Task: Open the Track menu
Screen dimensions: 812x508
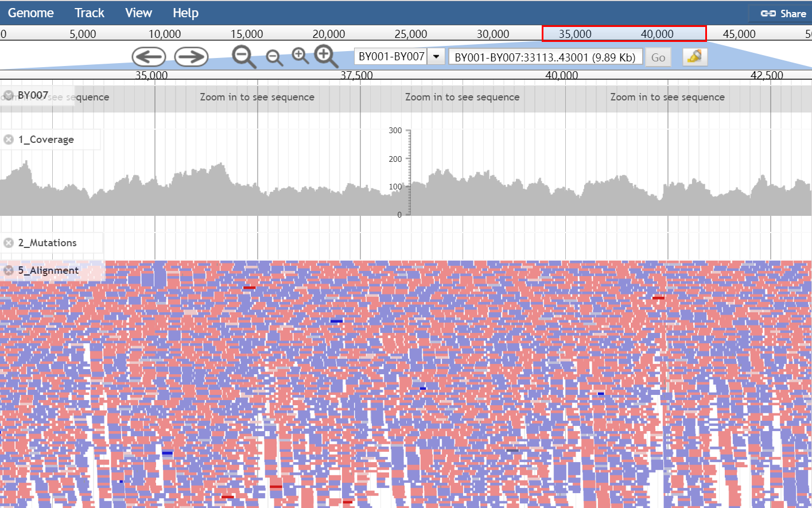Action: [89, 13]
